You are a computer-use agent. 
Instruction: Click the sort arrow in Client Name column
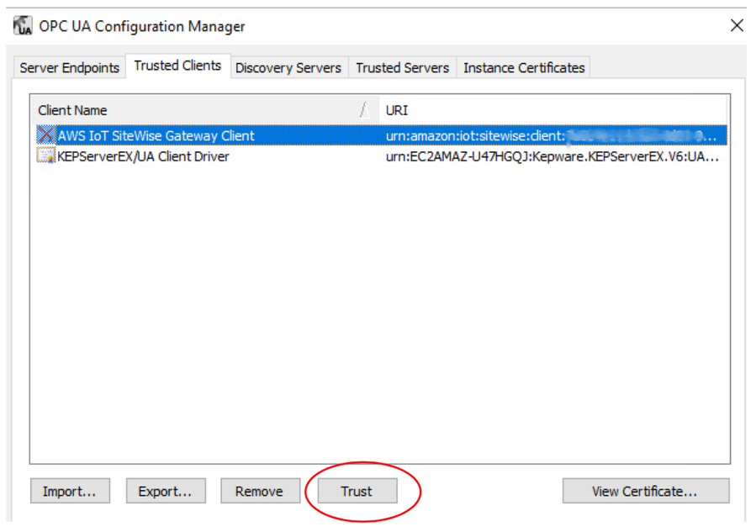363,110
